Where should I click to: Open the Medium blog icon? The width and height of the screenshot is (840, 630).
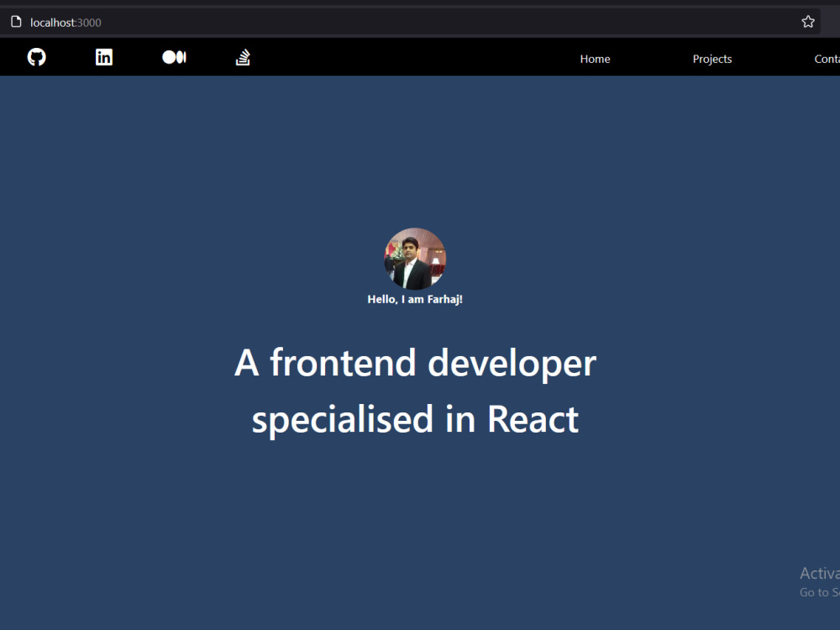174,57
